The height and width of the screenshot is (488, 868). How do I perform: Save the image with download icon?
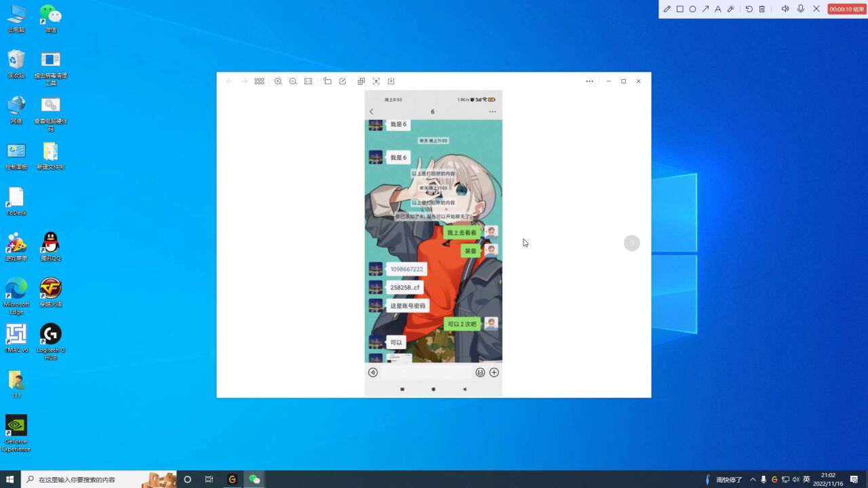coord(391,81)
